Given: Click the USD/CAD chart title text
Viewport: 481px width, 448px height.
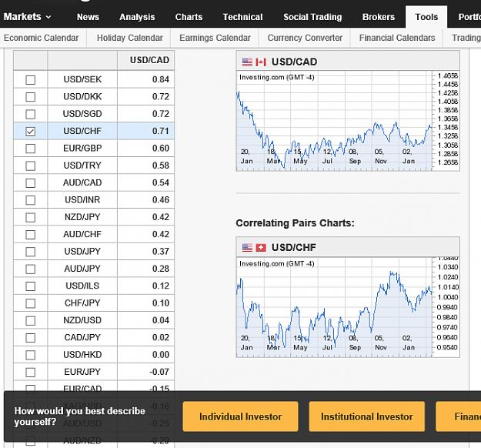Looking at the screenshot, I should 294,62.
